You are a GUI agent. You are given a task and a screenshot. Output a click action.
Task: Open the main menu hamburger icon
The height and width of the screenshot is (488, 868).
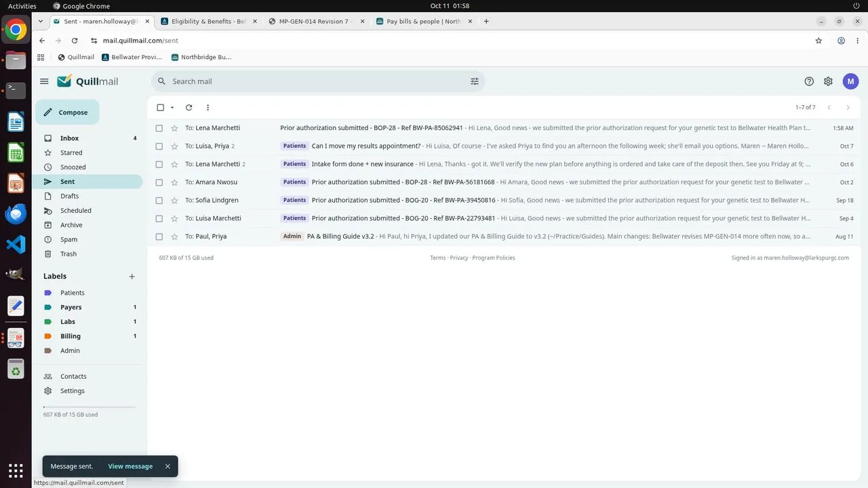44,81
